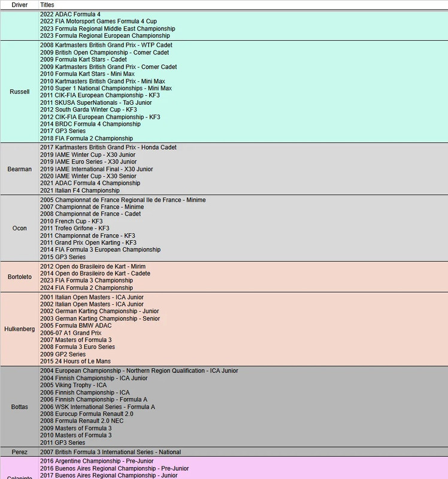Click '2017 GP3 Series' in Russell row
This screenshot has width=448, height=479.
(x=63, y=131)
